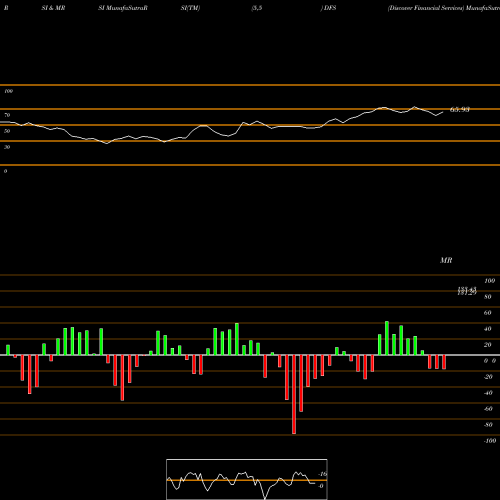
Task: Click the -16 label in the mini chart
Action: coord(323,474)
